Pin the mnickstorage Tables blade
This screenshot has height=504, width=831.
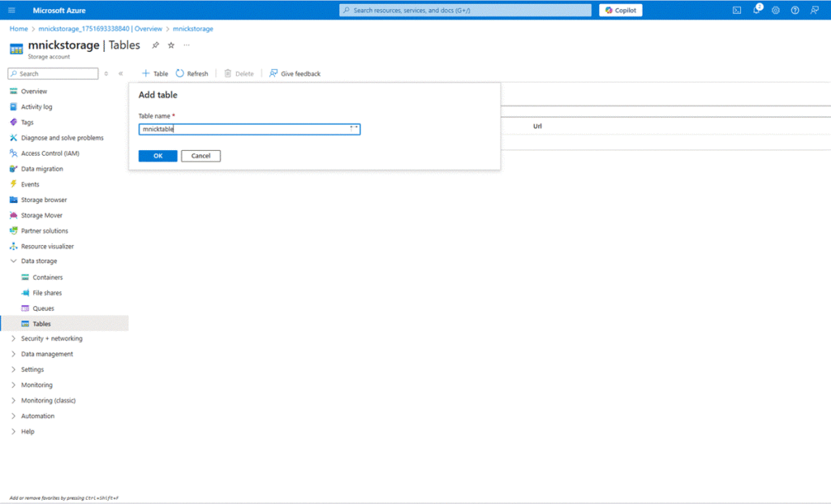click(156, 45)
